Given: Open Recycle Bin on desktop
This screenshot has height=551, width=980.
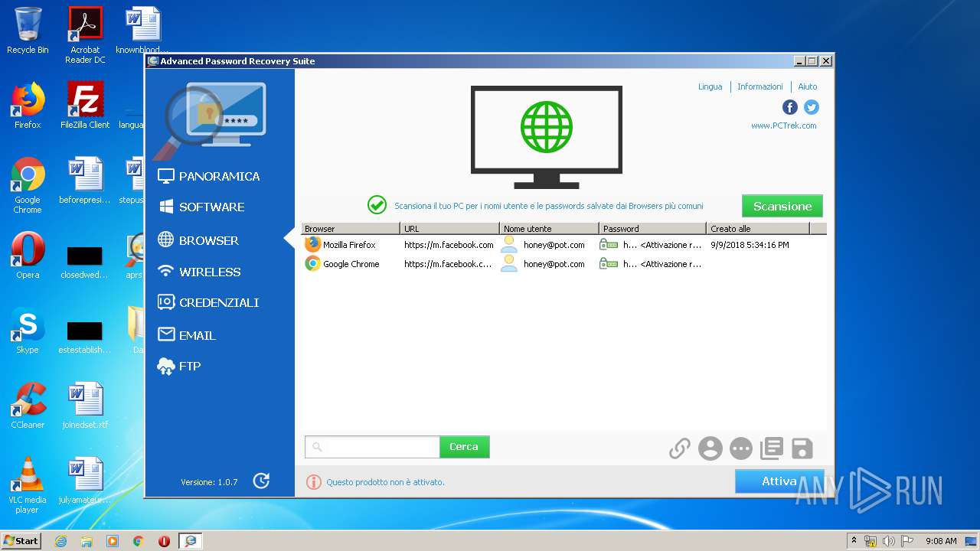Looking at the screenshot, I should click(28, 31).
